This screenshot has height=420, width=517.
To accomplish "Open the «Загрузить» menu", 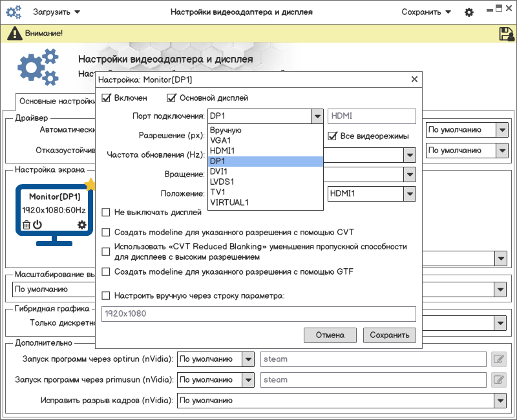I will (56, 12).
